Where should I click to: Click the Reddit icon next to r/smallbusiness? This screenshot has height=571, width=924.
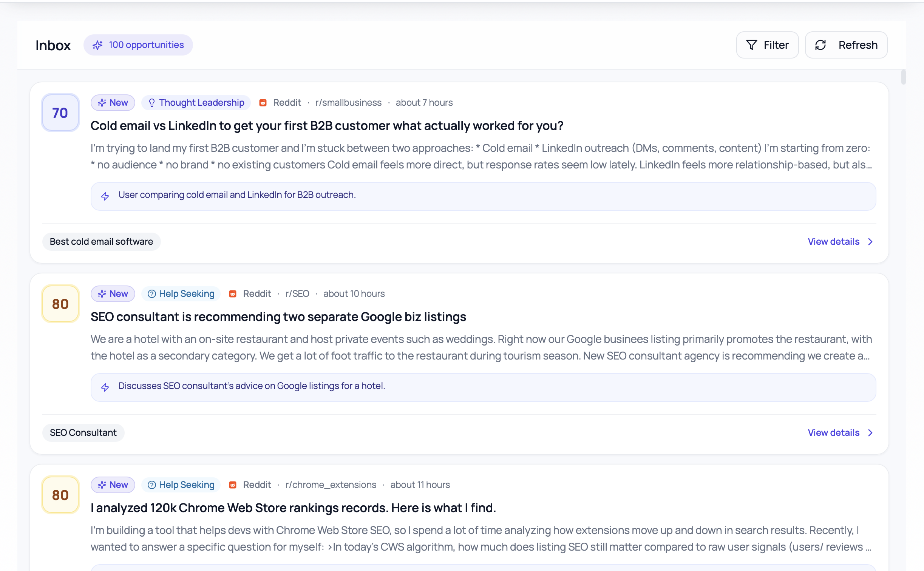[263, 103]
